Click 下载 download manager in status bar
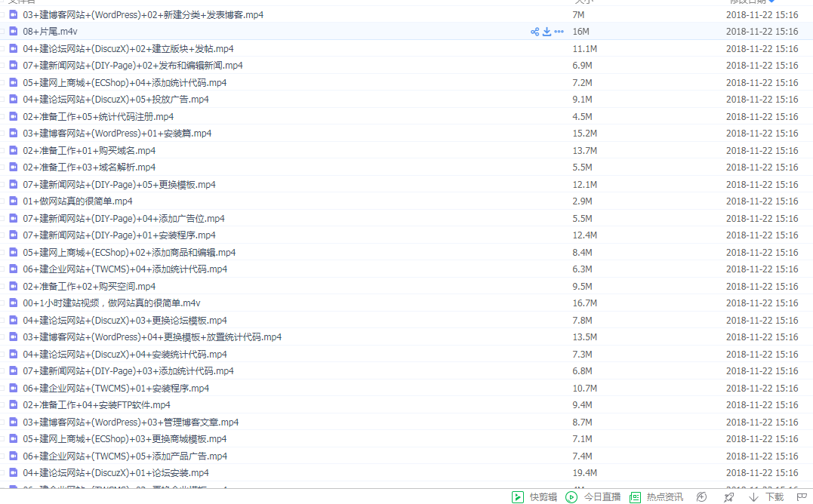The width and height of the screenshot is (813, 504). coord(765,497)
